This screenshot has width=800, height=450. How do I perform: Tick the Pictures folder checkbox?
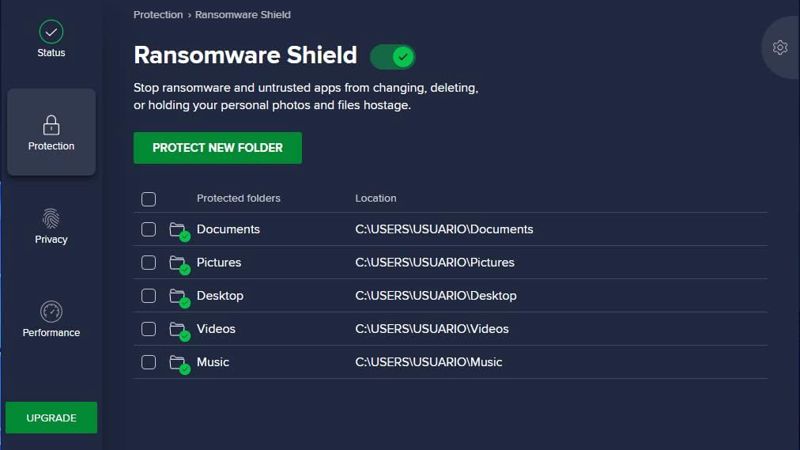click(x=148, y=262)
